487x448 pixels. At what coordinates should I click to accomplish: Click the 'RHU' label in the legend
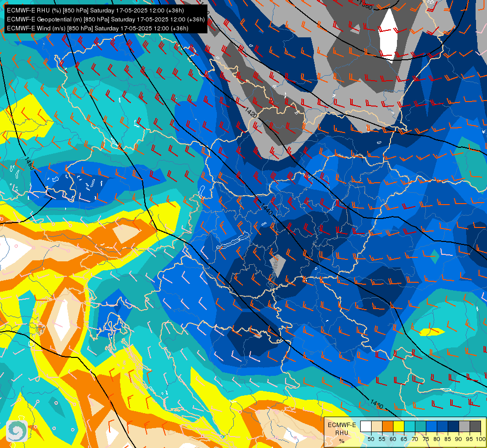[342, 433]
